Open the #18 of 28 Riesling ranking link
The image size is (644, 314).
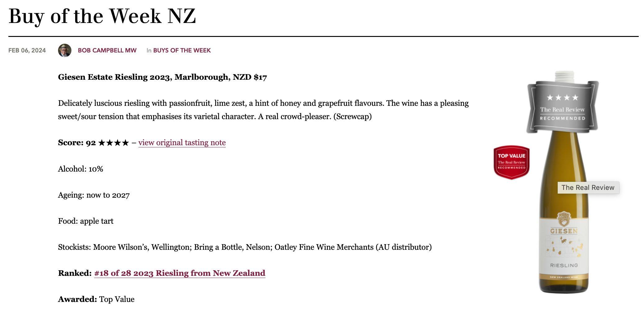tap(180, 273)
